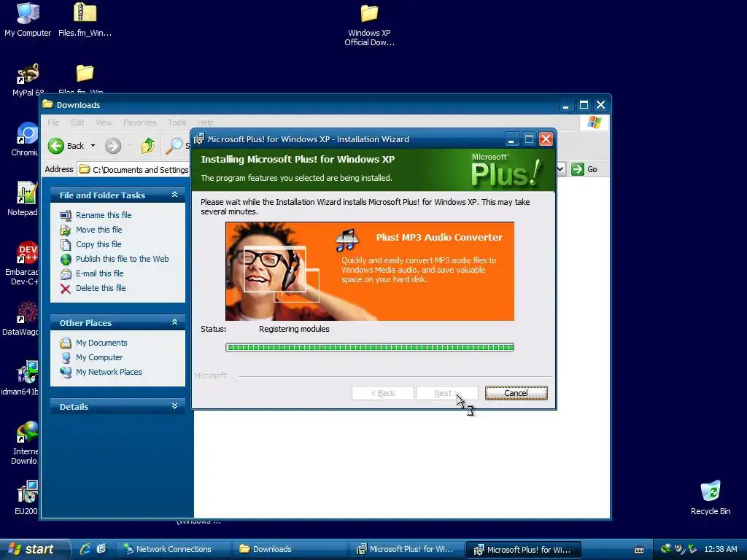
Task: Open address bar dropdown arrow
Action: click(560, 169)
